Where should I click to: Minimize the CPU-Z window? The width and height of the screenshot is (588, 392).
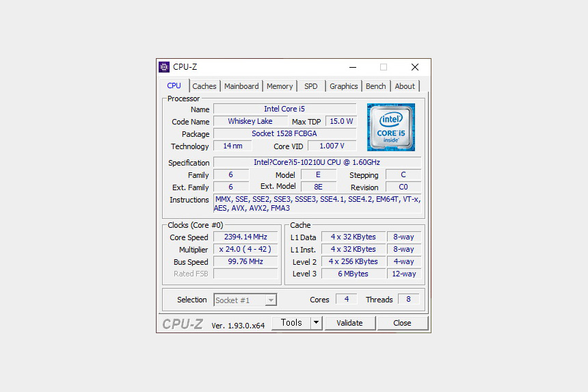pyautogui.click(x=353, y=67)
